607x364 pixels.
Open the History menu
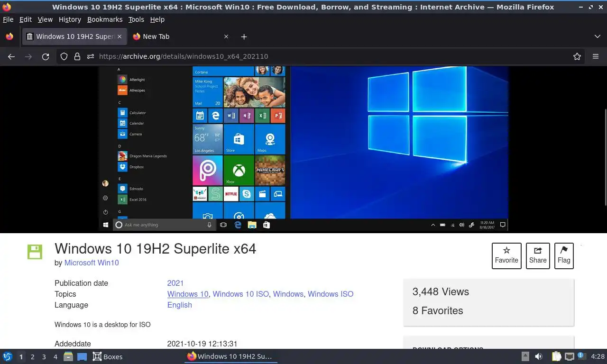[x=70, y=19]
